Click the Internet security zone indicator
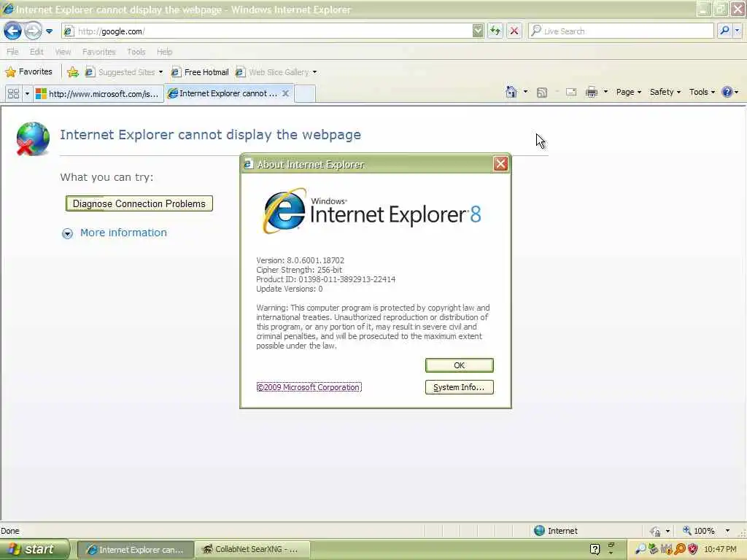 555,531
